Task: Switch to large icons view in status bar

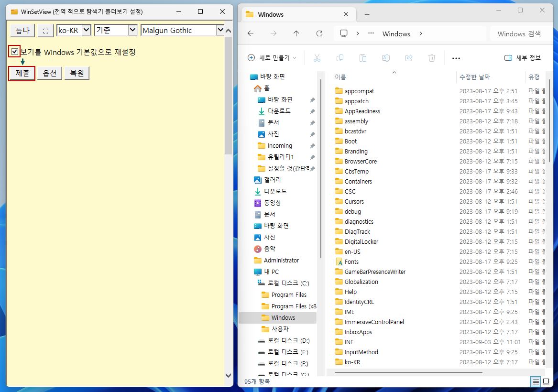Action: point(546,381)
